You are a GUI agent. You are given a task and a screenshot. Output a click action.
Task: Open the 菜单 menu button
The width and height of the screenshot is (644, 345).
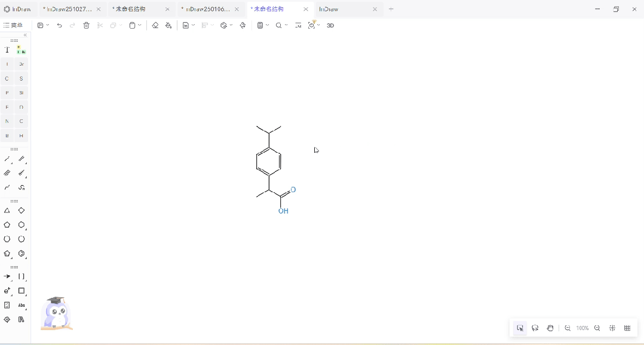13,26
